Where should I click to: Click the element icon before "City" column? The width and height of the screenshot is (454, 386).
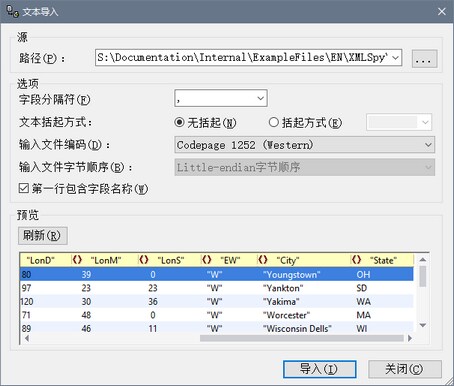click(x=263, y=260)
